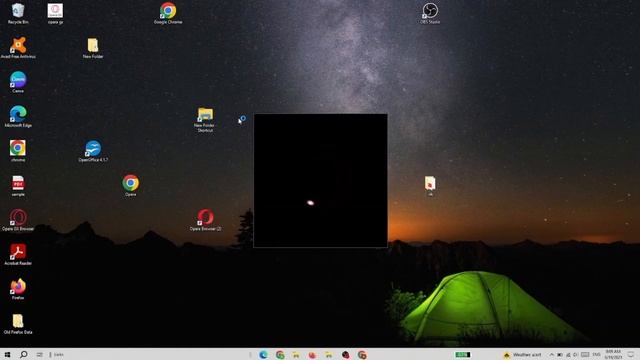
Task: Select the New Folder Shortcut icon
Action: 205,119
